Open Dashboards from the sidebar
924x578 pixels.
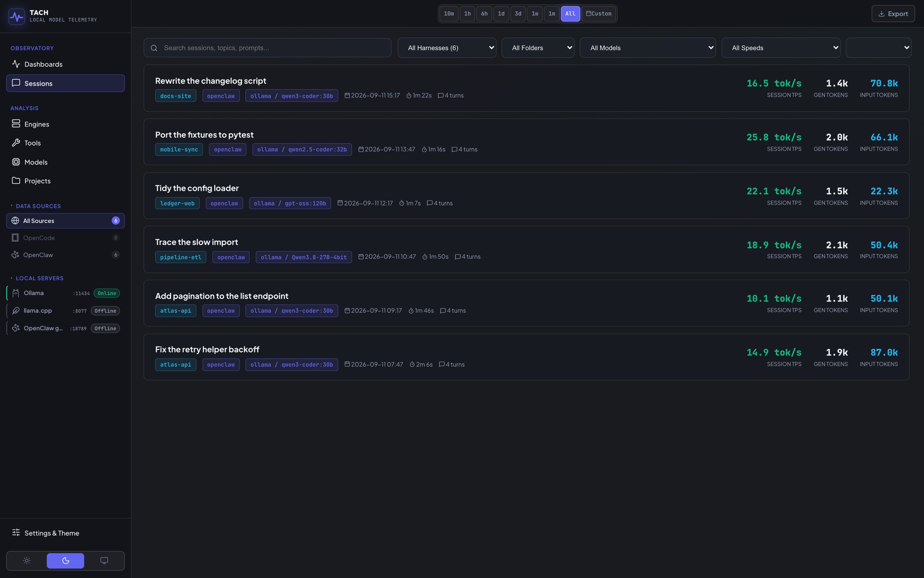[66, 64]
